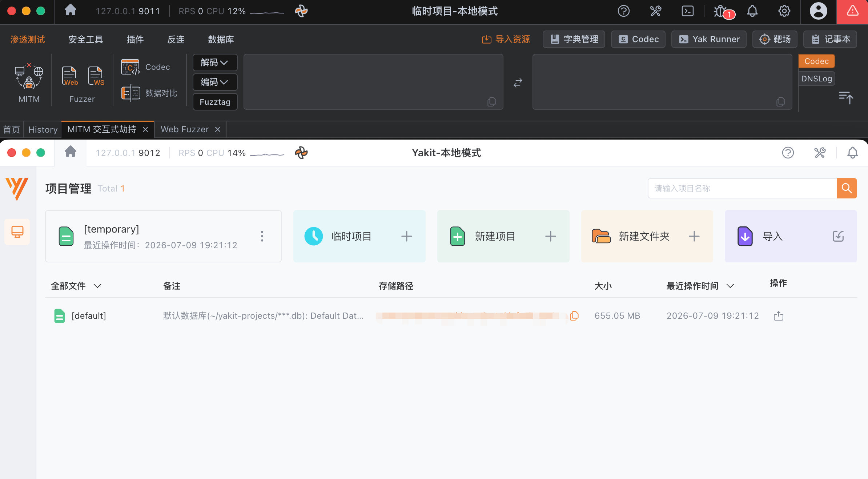Export the [default] project with share icon

pyautogui.click(x=779, y=316)
